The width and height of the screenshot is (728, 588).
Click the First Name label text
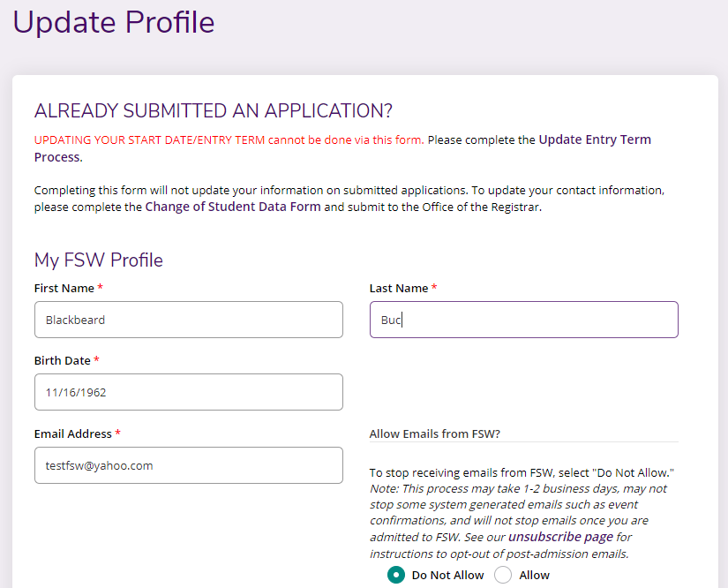pos(64,289)
